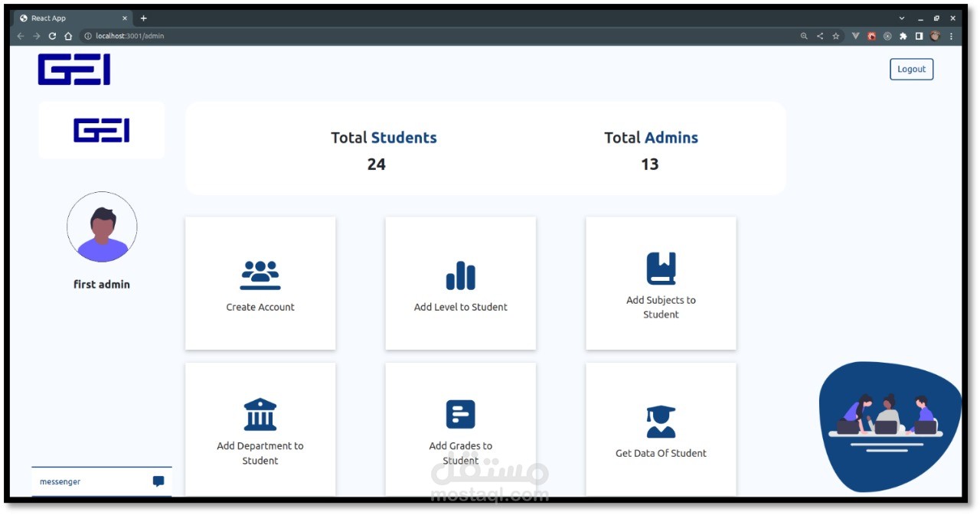The height and width of the screenshot is (515, 980).
Task: Click the first admin name text
Action: [102, 284]
